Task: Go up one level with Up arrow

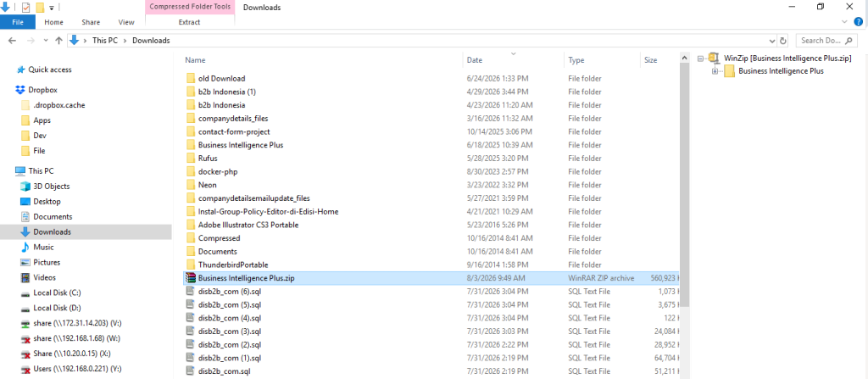Action: pos(58,41)
